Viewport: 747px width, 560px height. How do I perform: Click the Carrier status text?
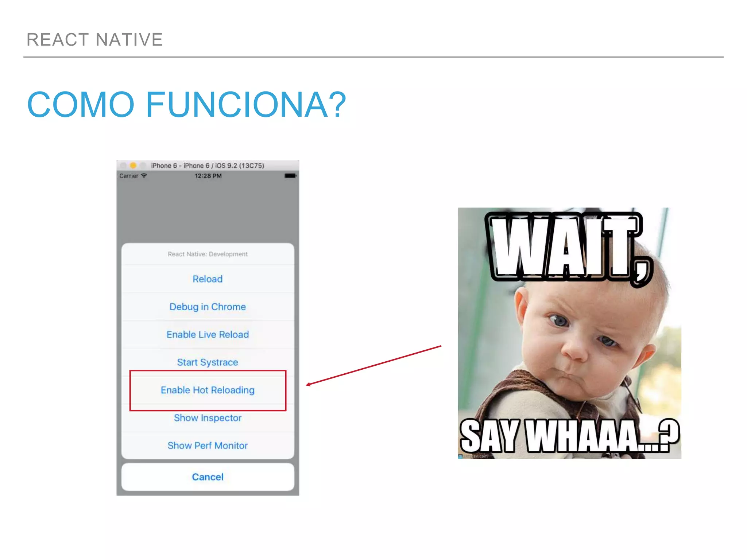point(129,176)
